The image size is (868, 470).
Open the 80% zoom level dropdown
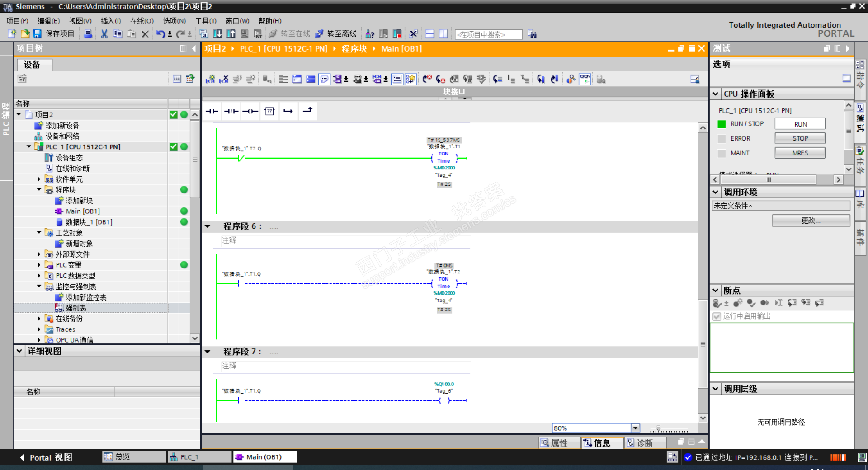point(635,428)
